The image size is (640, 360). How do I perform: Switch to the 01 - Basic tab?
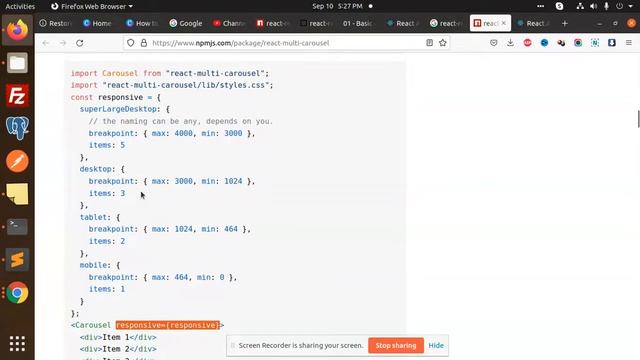pyautogui.click(x=357, y=23)
